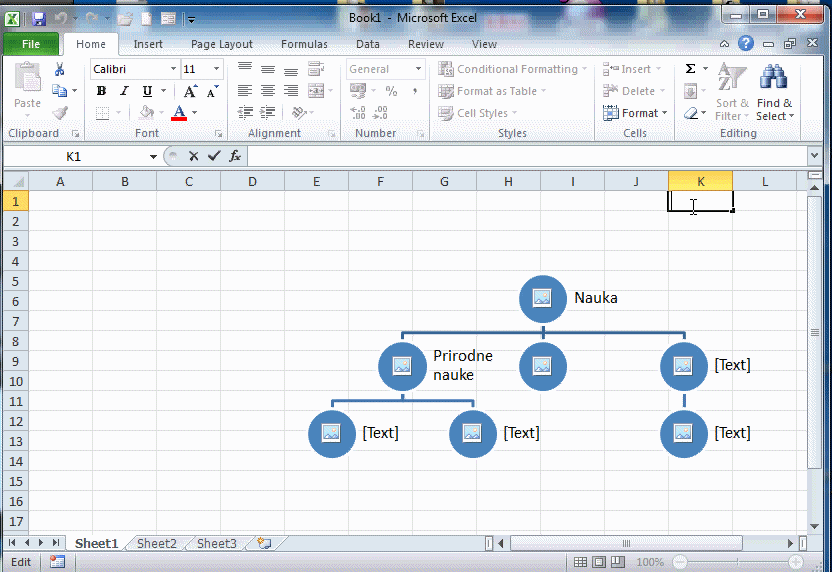Click the formula bar input field
Screen dimensions: 832x572
coord(520,156)
